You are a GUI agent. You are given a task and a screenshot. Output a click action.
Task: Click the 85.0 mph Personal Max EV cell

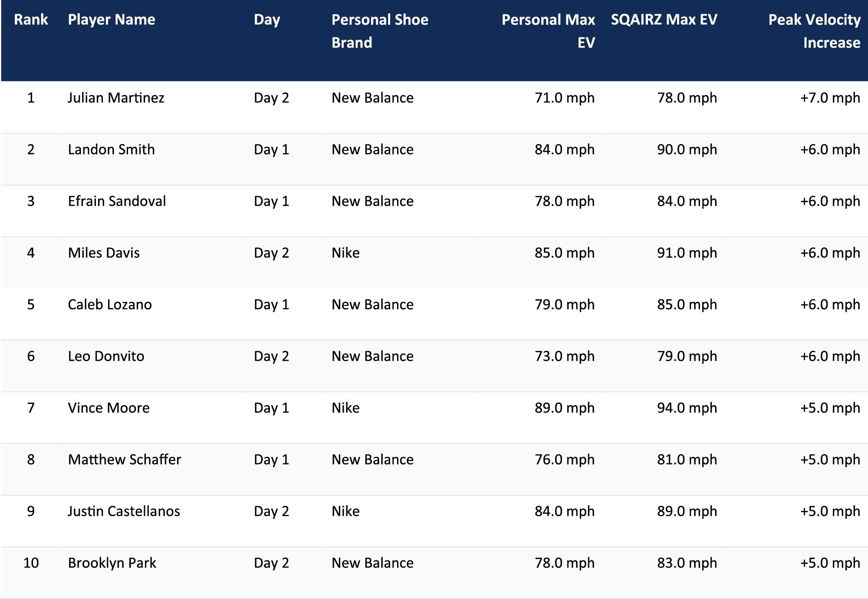(x=565, y=253)
